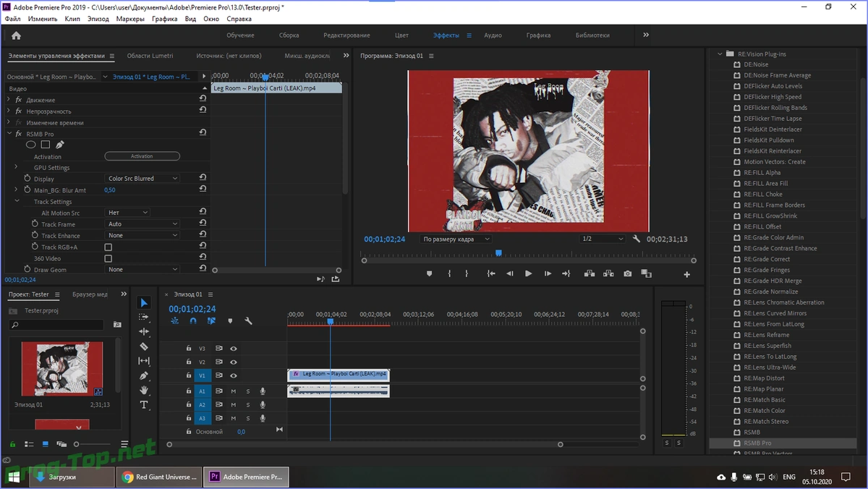Toggle the 360 Video checkbox
868x489 pixels.
click(x=108, y=258)
